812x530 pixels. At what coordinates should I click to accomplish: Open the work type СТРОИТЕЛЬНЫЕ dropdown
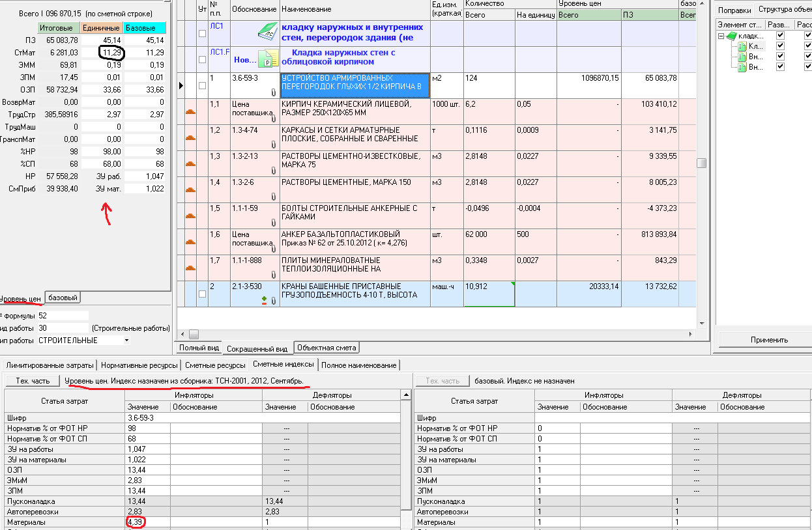pos(126,341)
